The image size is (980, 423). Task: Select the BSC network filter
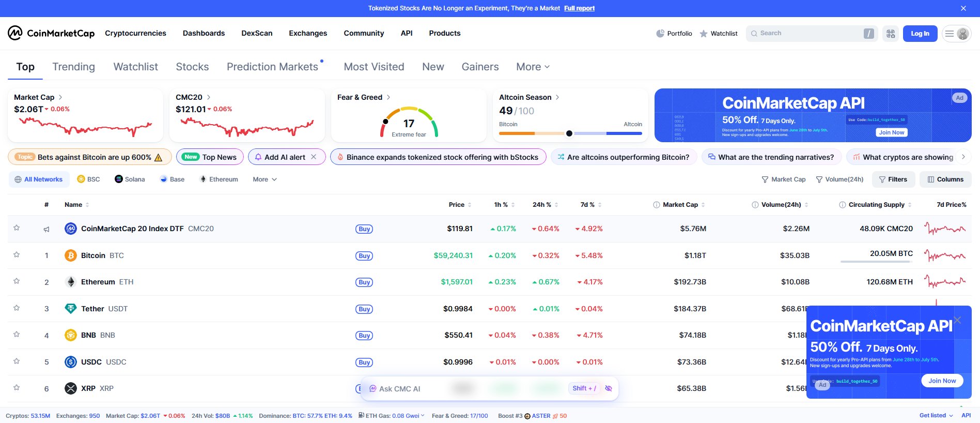click(x=88, y=179)
